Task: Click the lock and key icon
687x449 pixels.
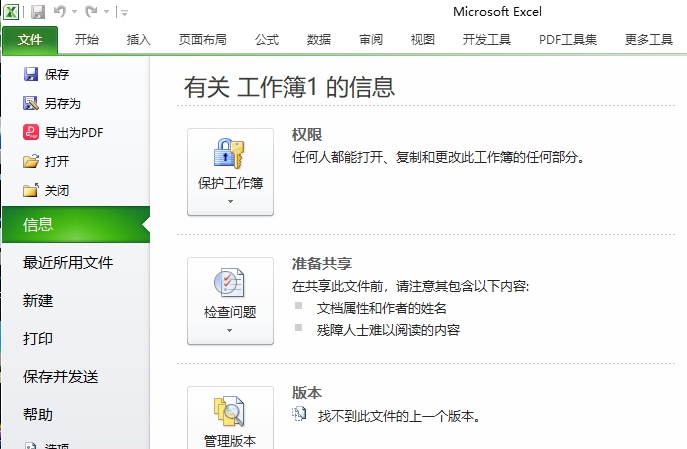Action: tap(229, 153)
